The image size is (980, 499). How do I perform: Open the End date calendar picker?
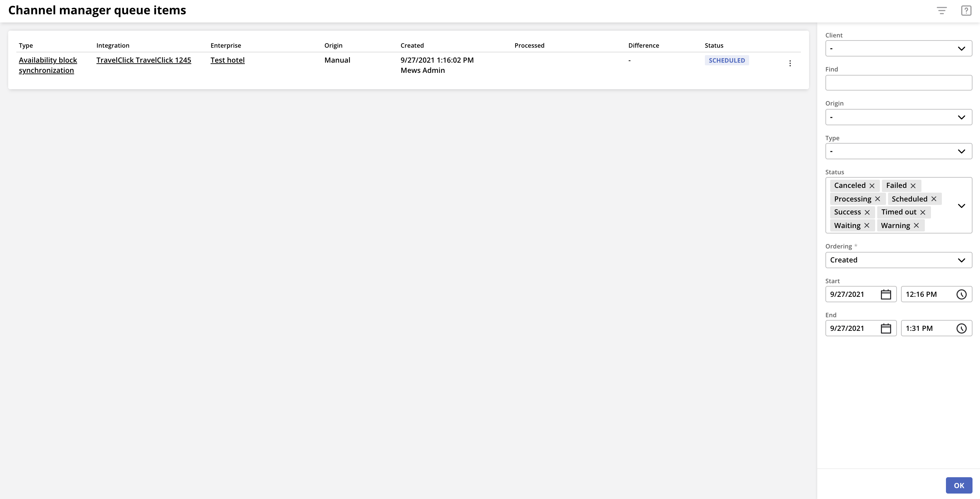(x=886, y=328)
